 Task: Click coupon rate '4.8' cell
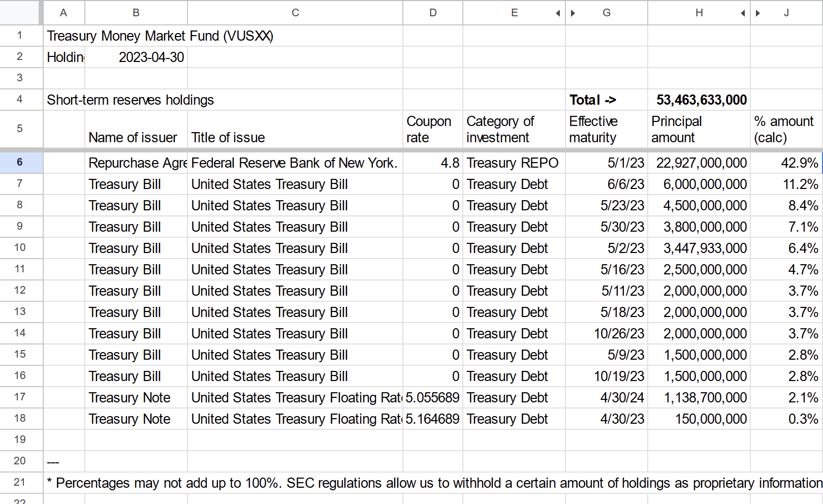coord(433,163)
